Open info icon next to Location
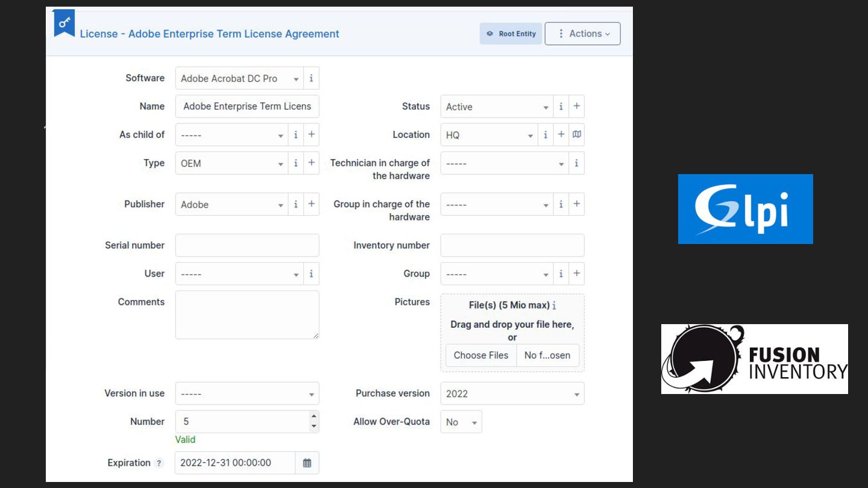Image resolution: width=868 pixels, height=488 pixels. pyautogui.click(x=545, y=135)
